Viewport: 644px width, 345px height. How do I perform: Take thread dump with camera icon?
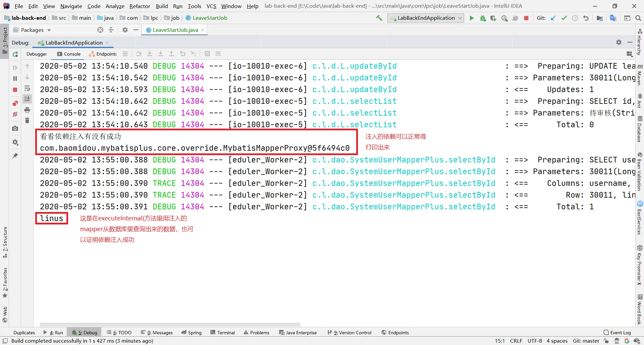tap(15, 128)
